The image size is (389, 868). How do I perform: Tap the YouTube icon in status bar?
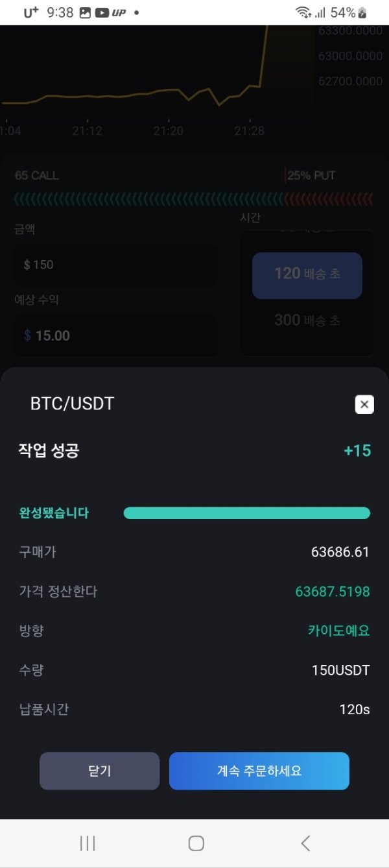tap(102, 12)
